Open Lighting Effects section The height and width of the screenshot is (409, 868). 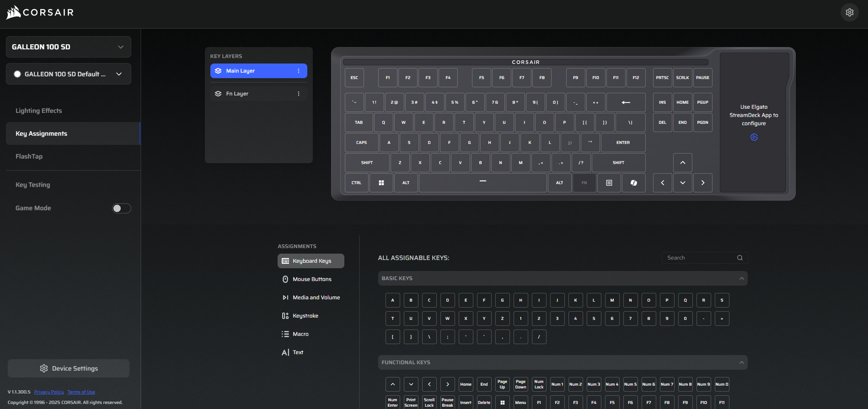[38, 111]
